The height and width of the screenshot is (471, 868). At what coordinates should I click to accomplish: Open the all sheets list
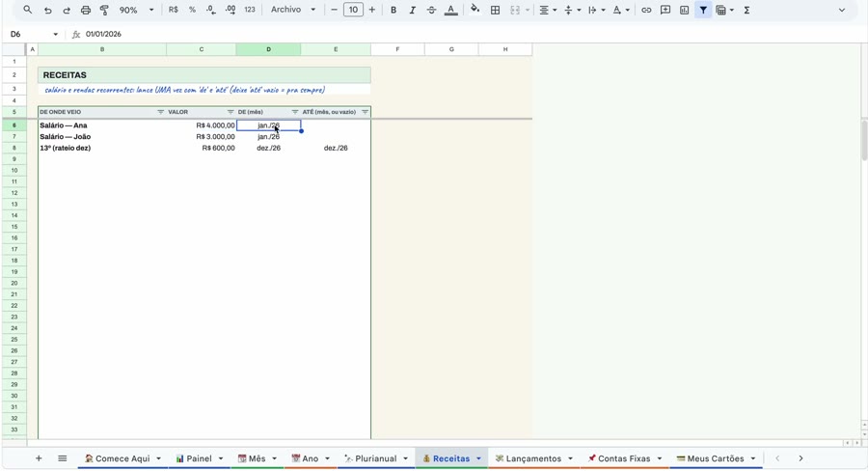point(63,458)
